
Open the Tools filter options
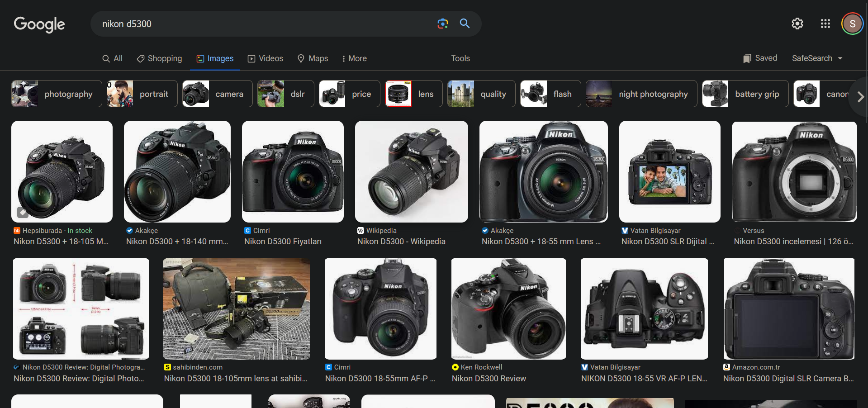click(x=460, y=58)
